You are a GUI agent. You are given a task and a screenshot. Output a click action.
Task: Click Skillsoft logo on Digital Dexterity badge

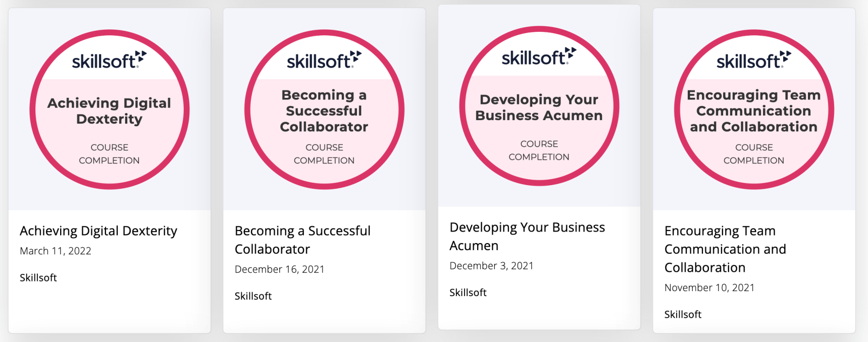[x=109, y=61]
